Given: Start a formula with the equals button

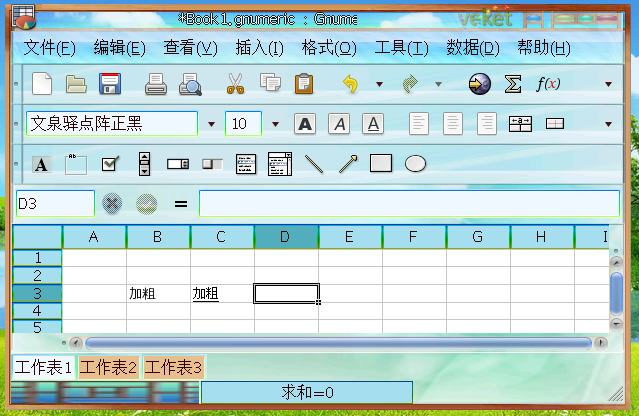Looking at the screenshot, I should (181, 204).
